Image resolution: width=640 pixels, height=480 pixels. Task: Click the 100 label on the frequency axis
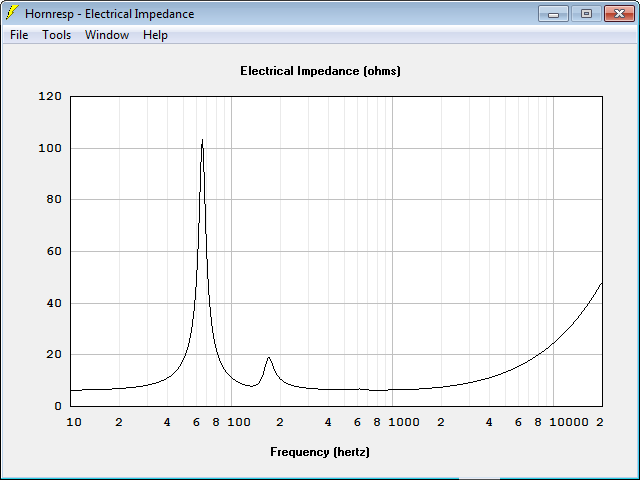[239, 422]
